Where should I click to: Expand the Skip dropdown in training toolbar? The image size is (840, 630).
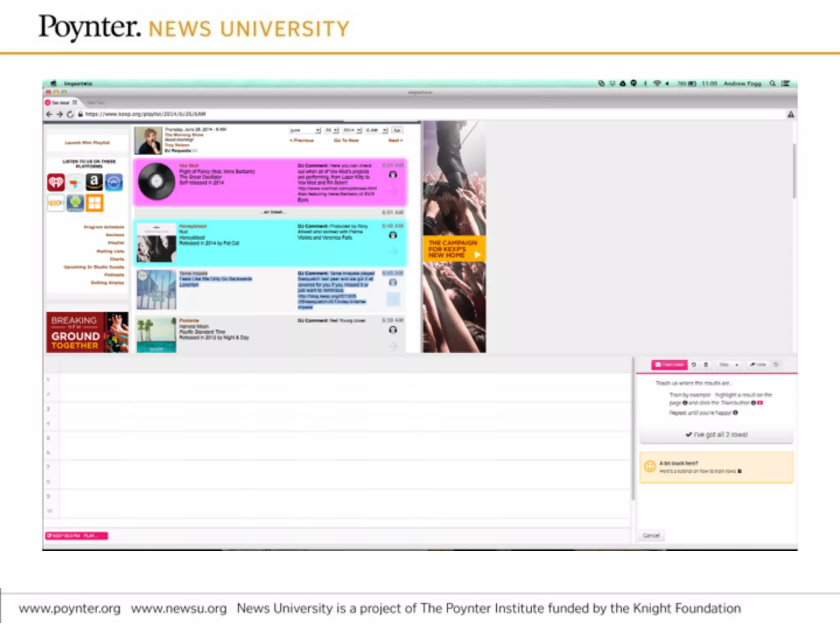point(729,365)
